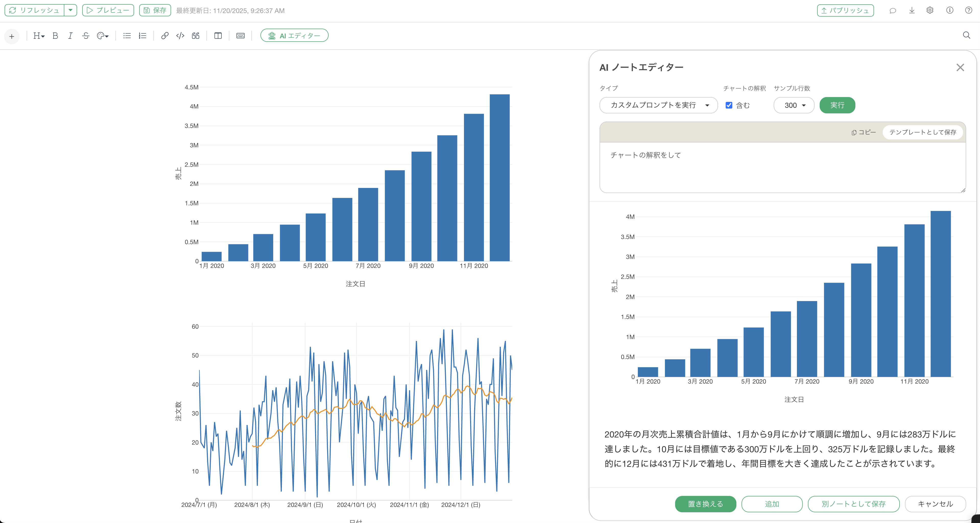The image size is (980, 523).
Task: Insert a blockquote
Action: [x=196, y=36]
